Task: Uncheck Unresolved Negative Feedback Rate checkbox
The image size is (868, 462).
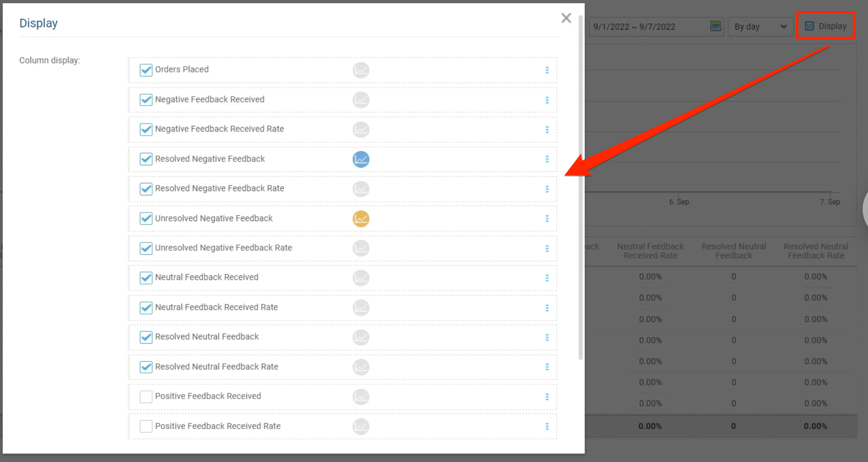Action: [146, 248]
